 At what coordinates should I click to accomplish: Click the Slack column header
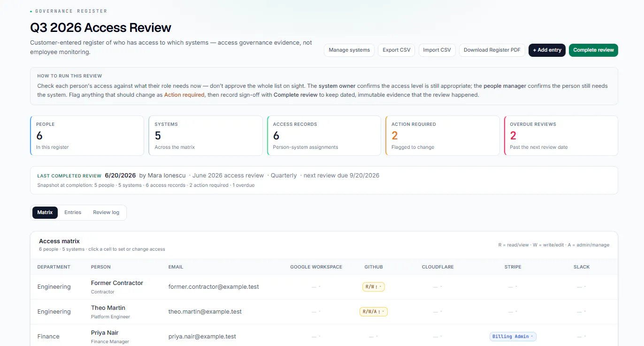point(582,267)
